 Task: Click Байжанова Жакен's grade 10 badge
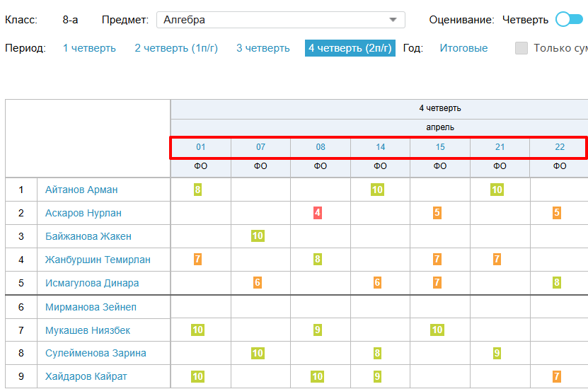point(258,236)
